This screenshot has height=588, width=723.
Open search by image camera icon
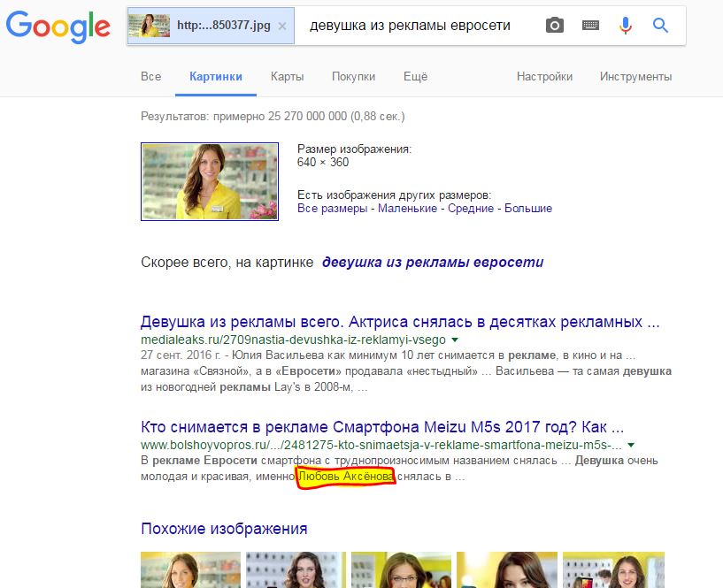(x=555, y=26)
